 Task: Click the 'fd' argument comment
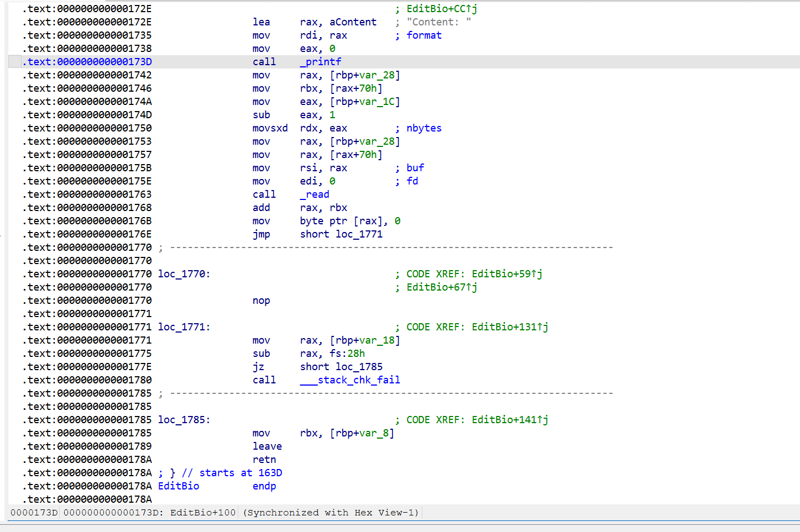pos(412,181)
